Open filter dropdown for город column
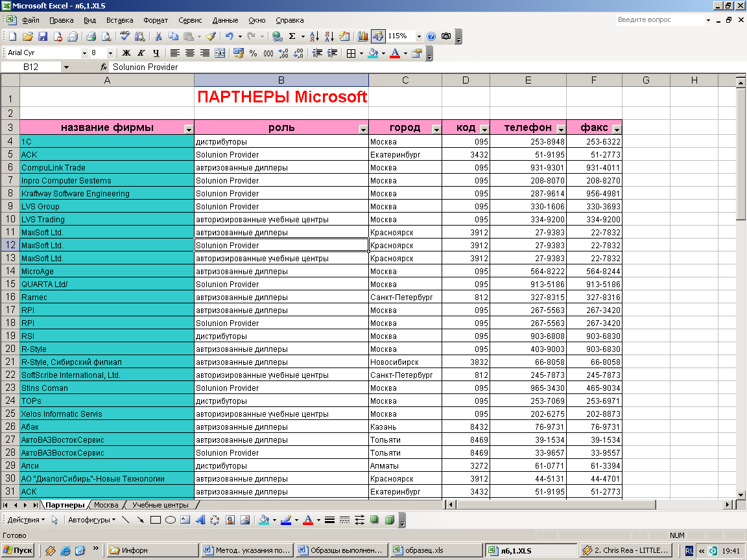747x560 pixels. tap(436, 129)
